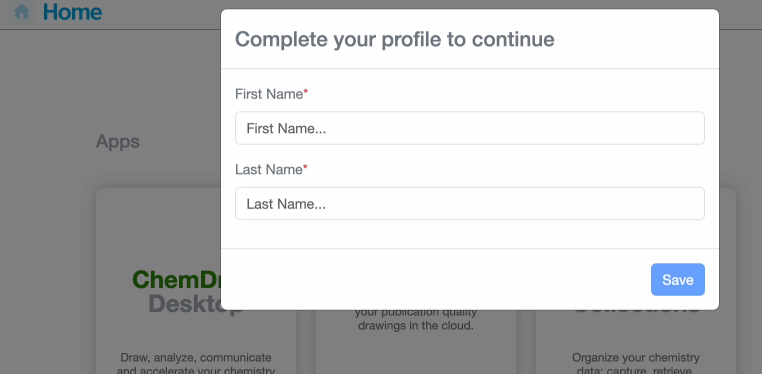Click the First Name field label

tap(269, 94)
